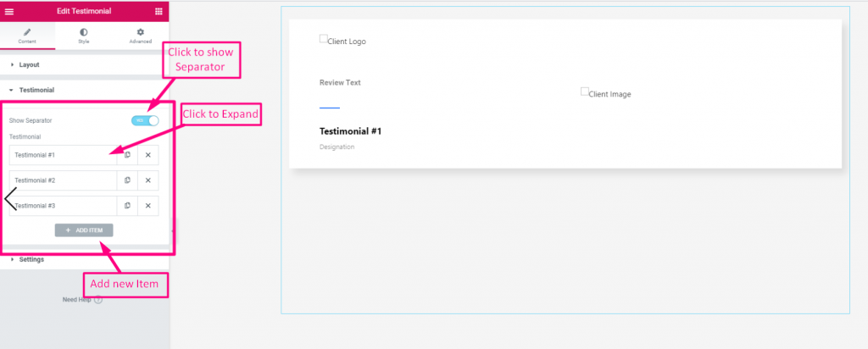Image resolution: width=868 pixels, height=349 pixels.
Task: Switch to the Style tab
Action: (x=84, y=36)
